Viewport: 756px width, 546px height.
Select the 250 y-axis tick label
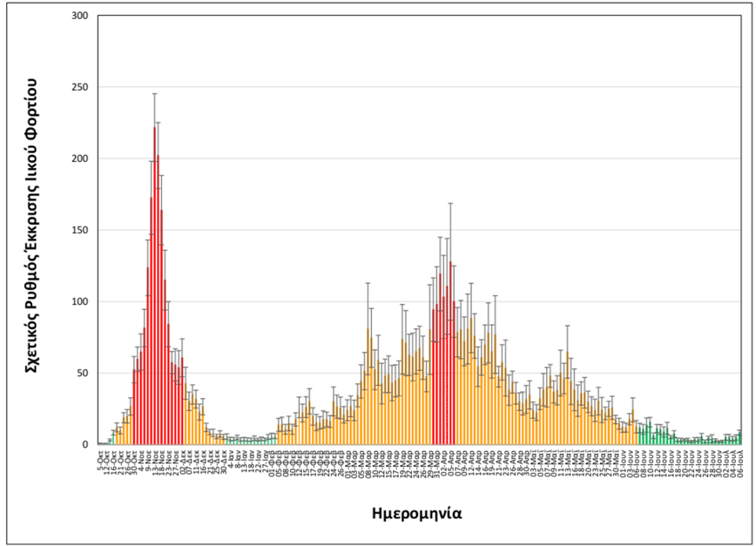click(79, 88)
